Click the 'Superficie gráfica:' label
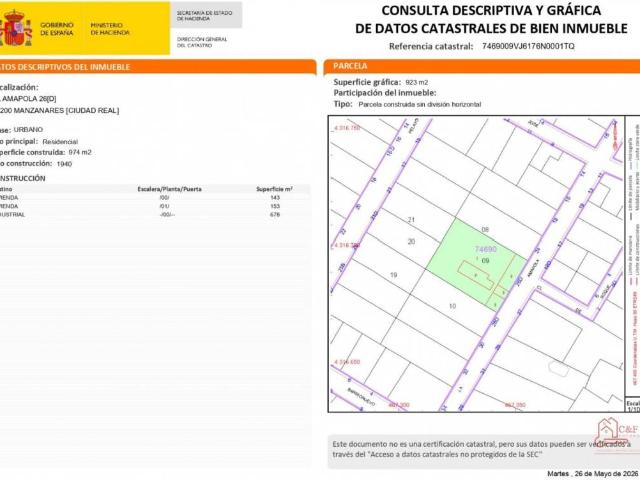 (x=367, y=82)
